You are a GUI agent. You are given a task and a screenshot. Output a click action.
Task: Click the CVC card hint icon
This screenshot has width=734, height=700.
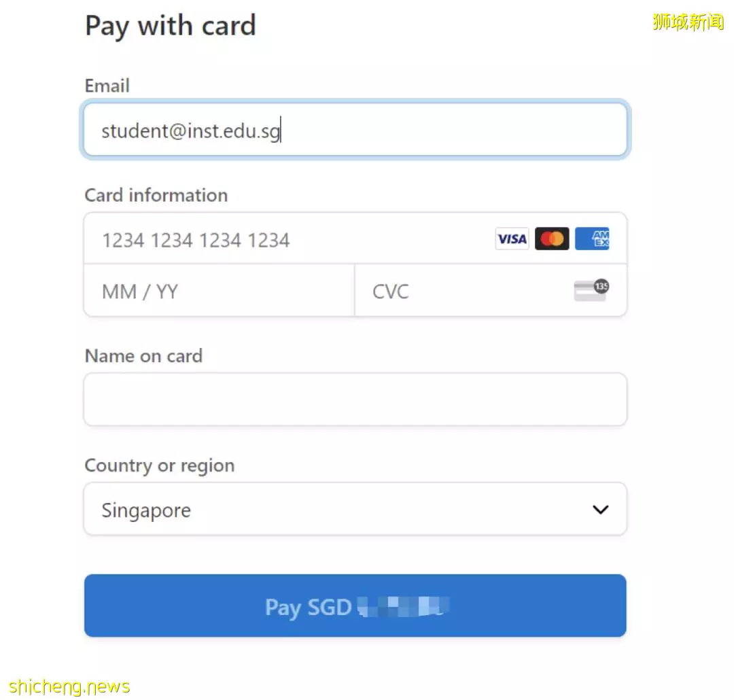click(x=591, y=291)
